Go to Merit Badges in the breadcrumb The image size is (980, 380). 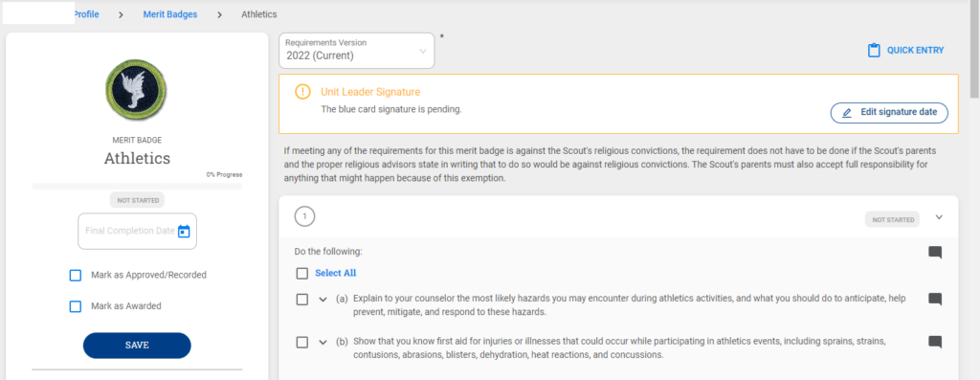170,13
